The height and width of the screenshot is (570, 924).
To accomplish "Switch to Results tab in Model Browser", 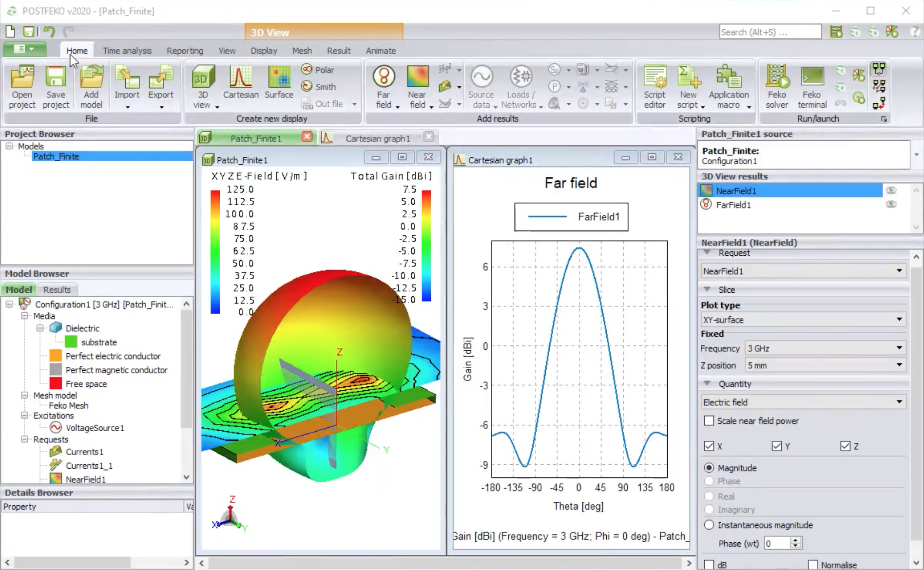I will click(x=57, y=289).
